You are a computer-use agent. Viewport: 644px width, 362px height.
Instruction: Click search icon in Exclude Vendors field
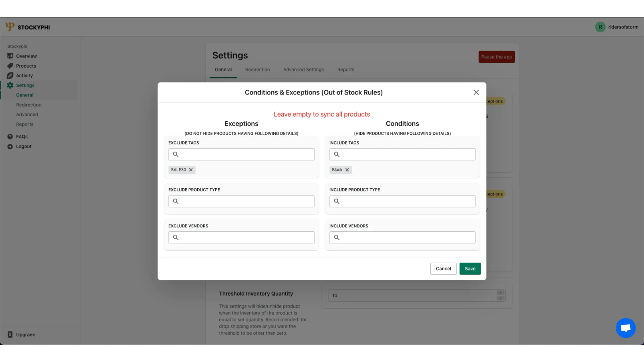coord(175,237)
